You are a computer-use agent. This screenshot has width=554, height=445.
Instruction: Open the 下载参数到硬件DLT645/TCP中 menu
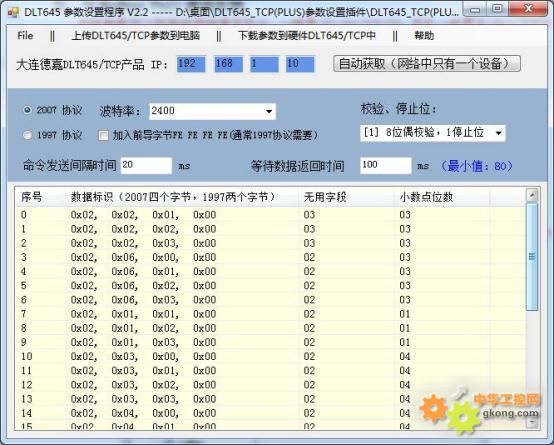(x=307, y=35)
